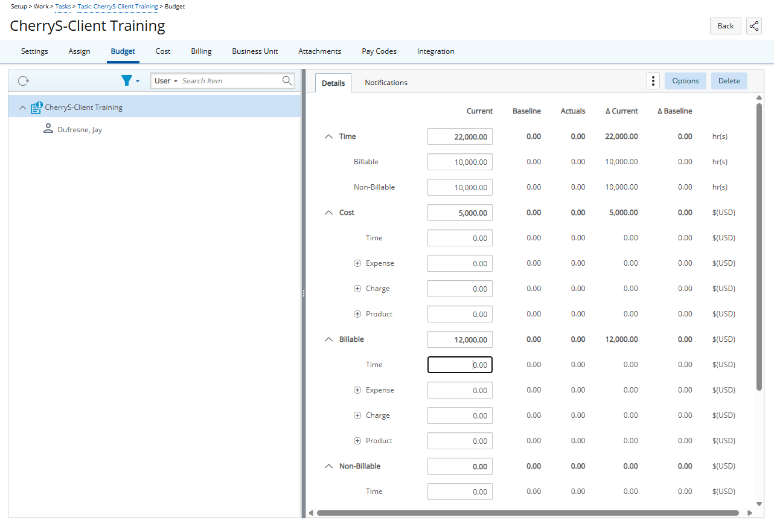Open the User search type dropdown
This screenshot has width=774, height=532.
166,81
